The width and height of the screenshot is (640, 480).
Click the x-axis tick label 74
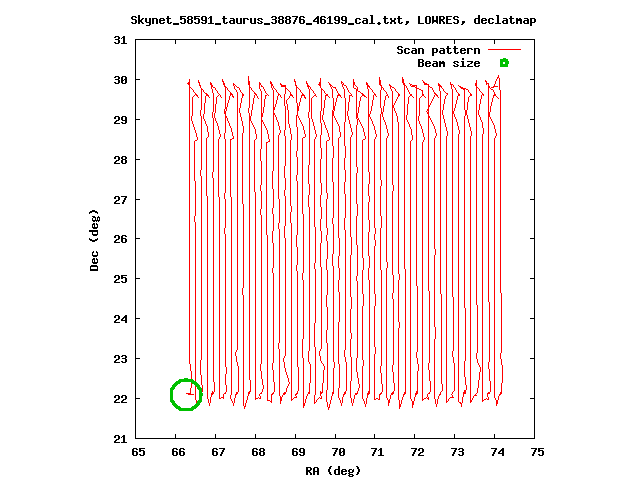498,452
